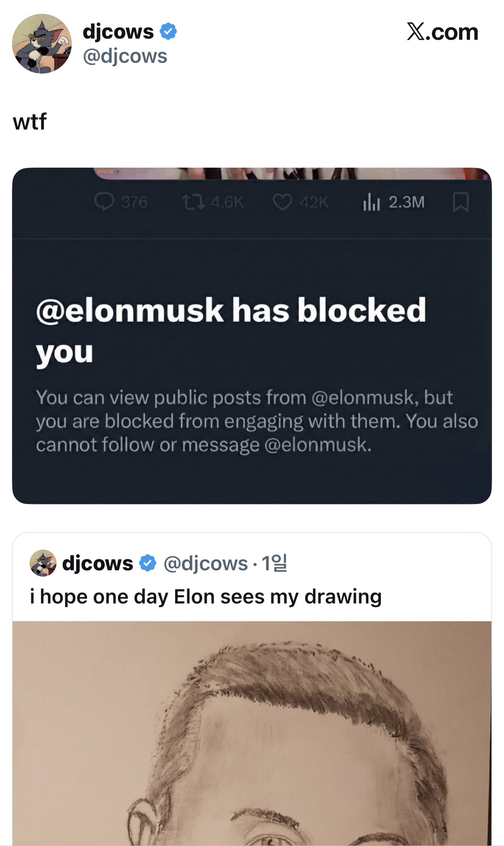Click the quoted post's 1일 timestamp
Viewport: 504px width, 846px height.
tap(274, 563)
